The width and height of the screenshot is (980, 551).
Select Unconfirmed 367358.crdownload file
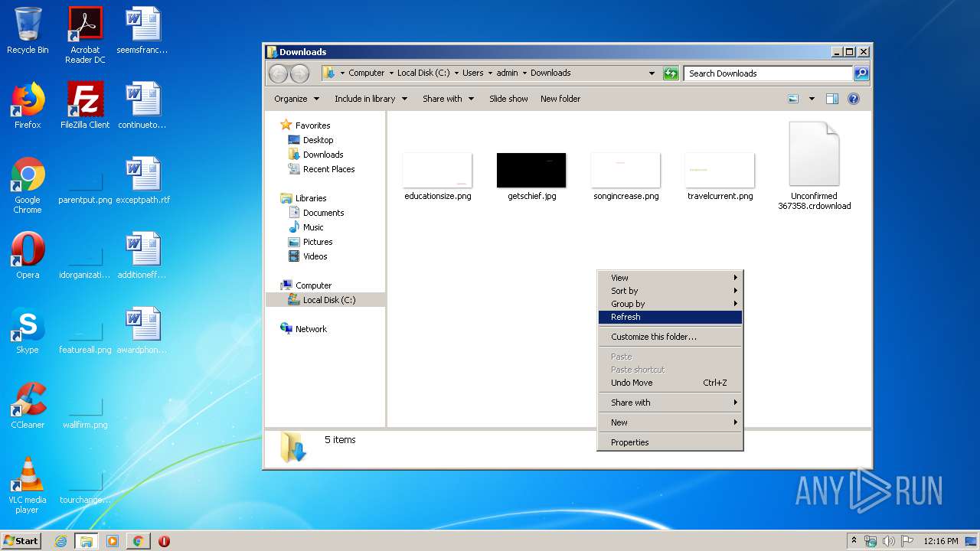point(815,166)
